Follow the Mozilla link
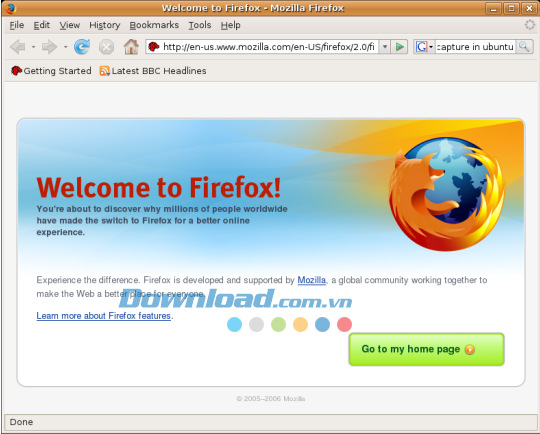540x434 pixels. pyautogui.click(x=311, y=280)
